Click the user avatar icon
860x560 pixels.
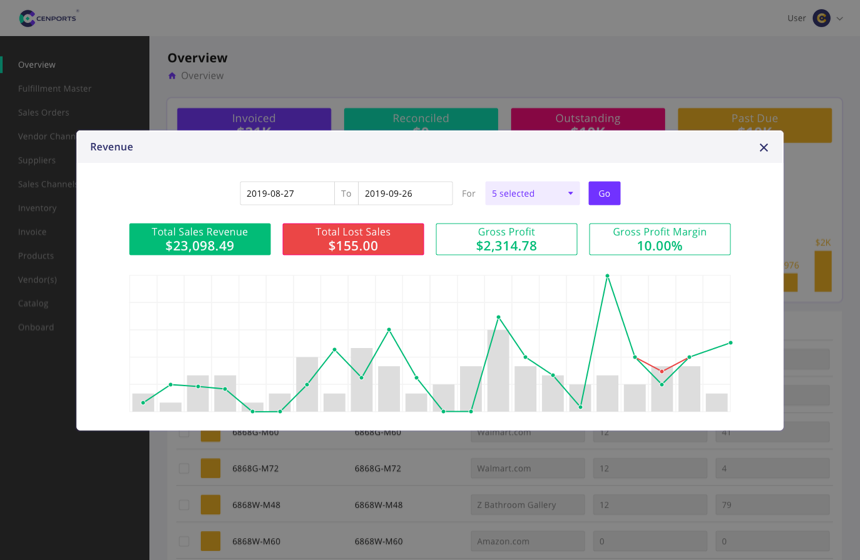821,18
